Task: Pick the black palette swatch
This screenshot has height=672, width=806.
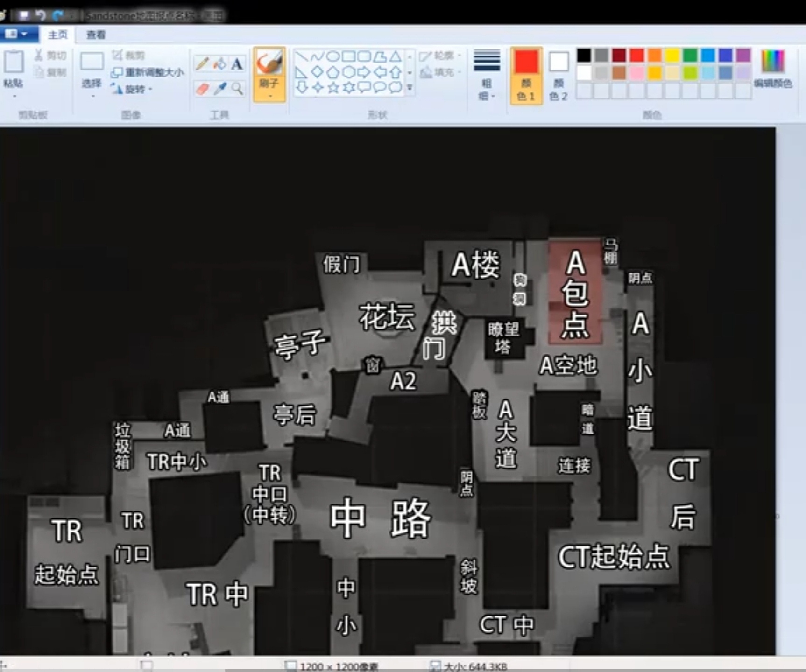Action: tap(584, 56)
